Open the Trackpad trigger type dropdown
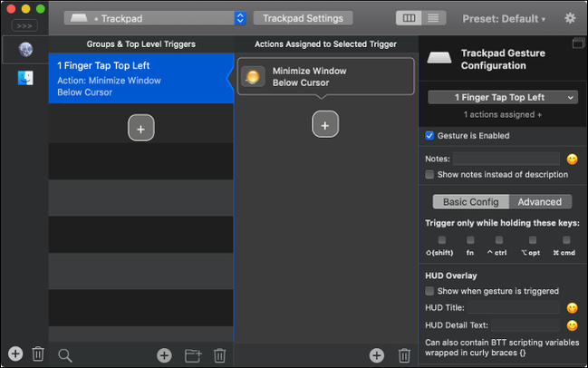This screenshot has height=368, width=588. point(155,18)
